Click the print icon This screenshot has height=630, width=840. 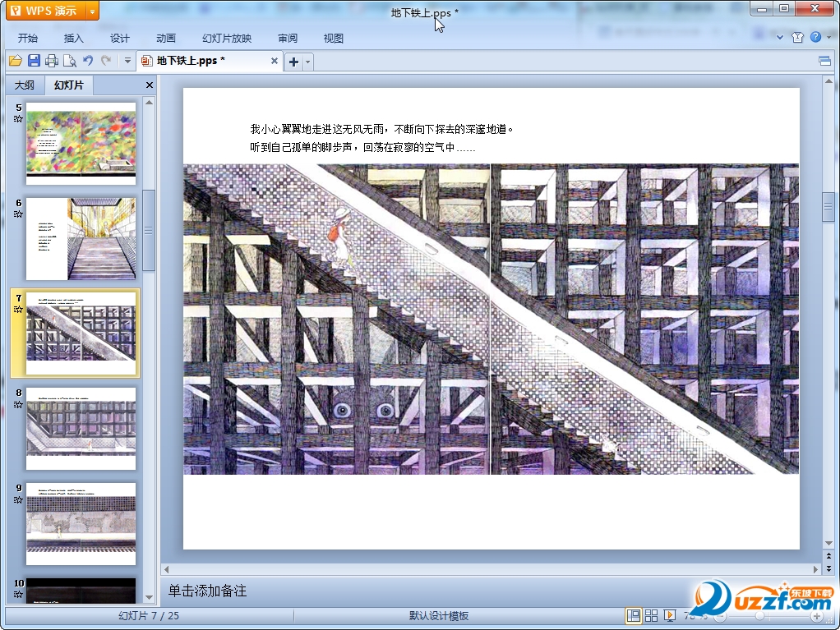click(x=52, y=61)
